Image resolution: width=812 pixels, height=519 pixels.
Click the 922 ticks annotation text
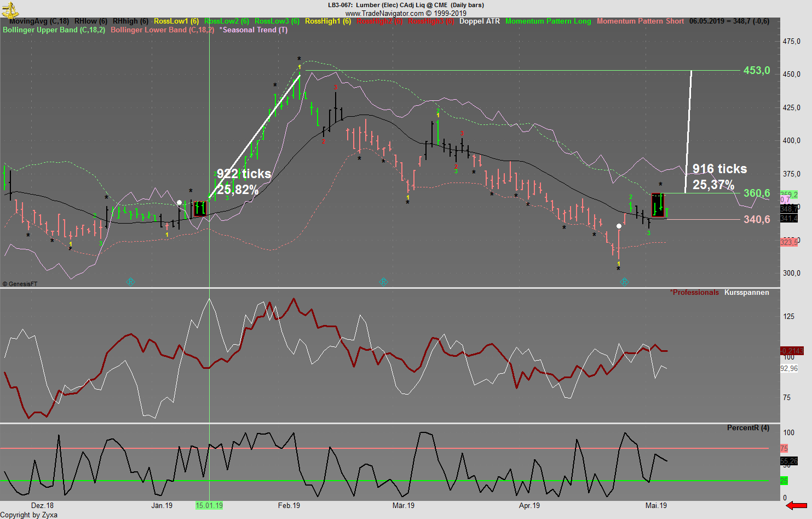coord(244,174)
